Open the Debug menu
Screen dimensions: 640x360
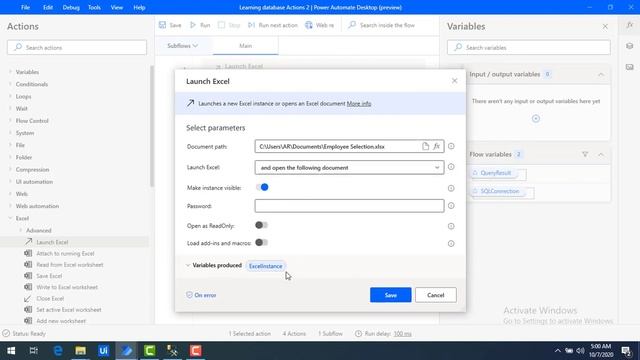click(x=71, y=7)
